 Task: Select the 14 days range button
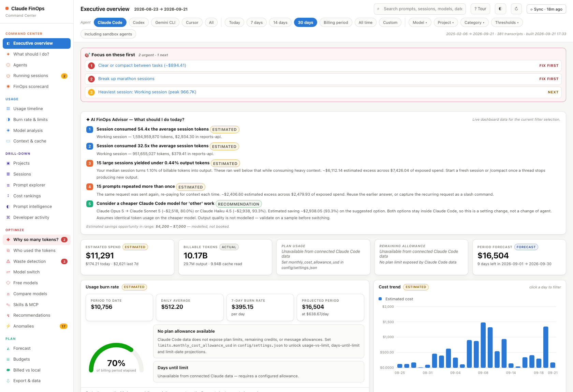tap(280, 22)
